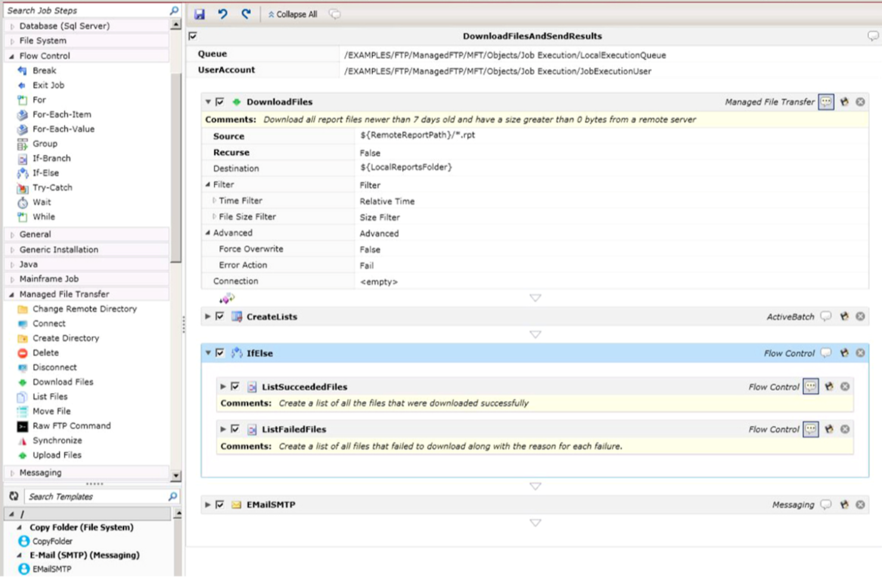Image resolution: width=882 pixels, height=588 pixels.
Task: Click the delete icon on the IfElse step
Action: (860, 353)
